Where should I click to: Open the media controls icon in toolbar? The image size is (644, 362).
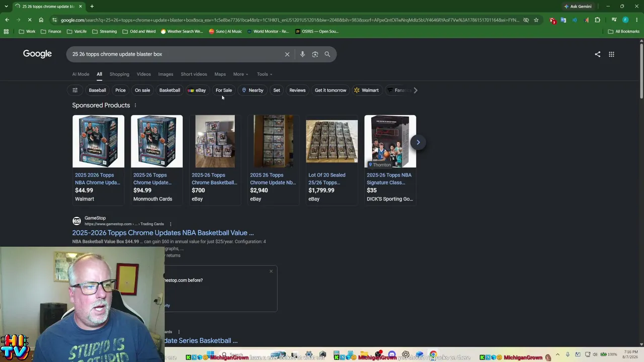tap(614, 20)
